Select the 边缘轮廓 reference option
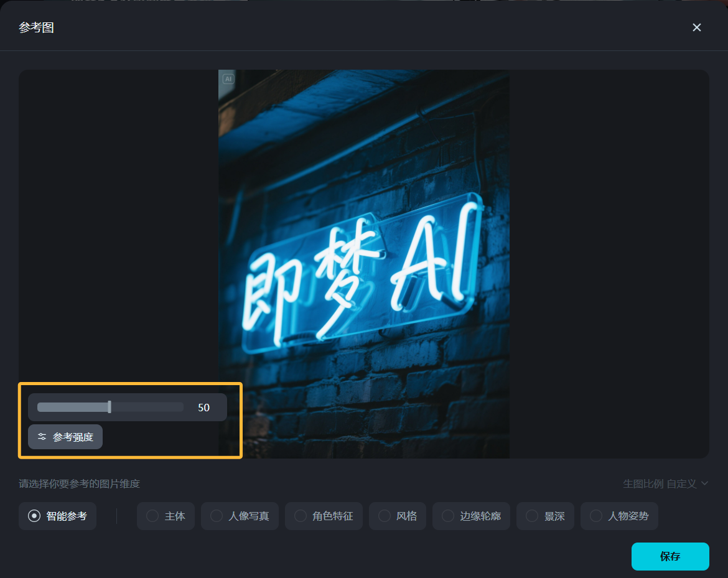 [471, 516]
